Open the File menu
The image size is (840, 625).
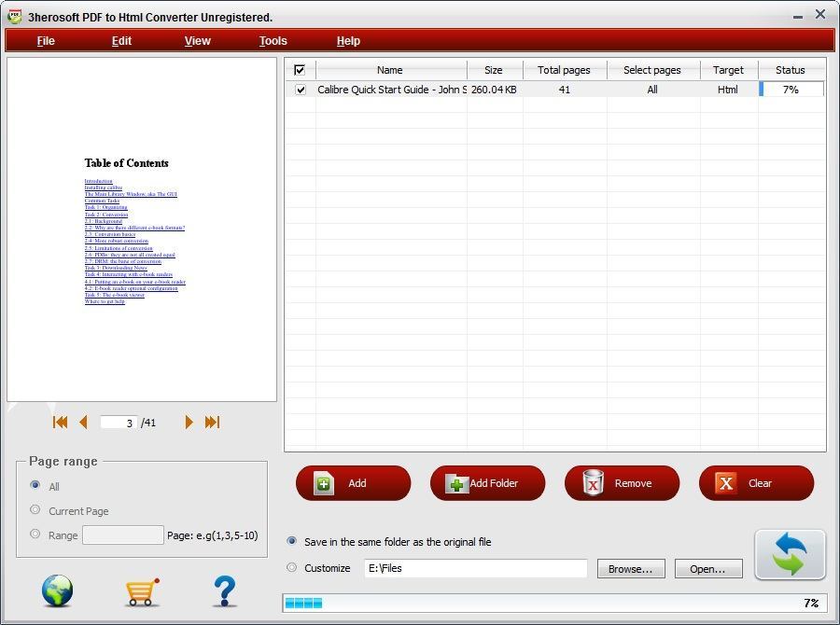46,41
